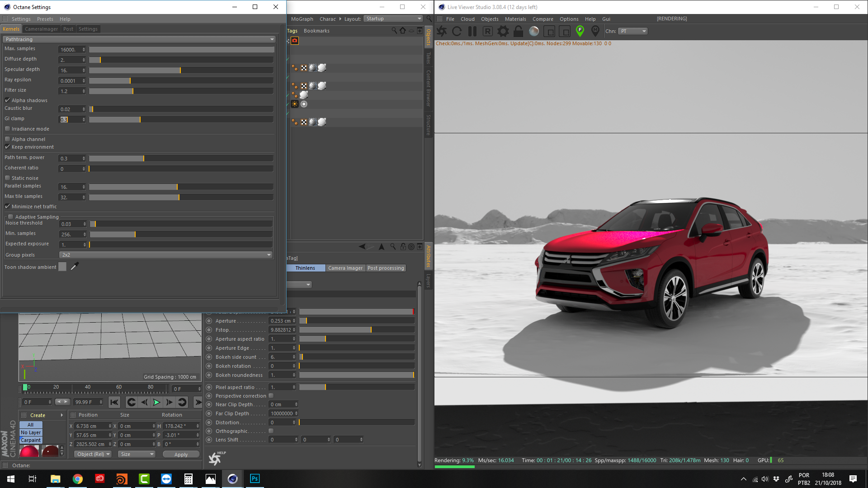Click the material picker pin icon

(595, 31)
